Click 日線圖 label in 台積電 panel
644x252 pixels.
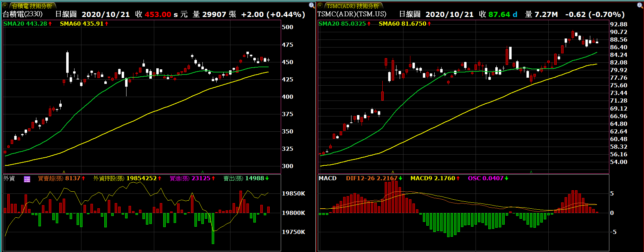pos(66,14)
